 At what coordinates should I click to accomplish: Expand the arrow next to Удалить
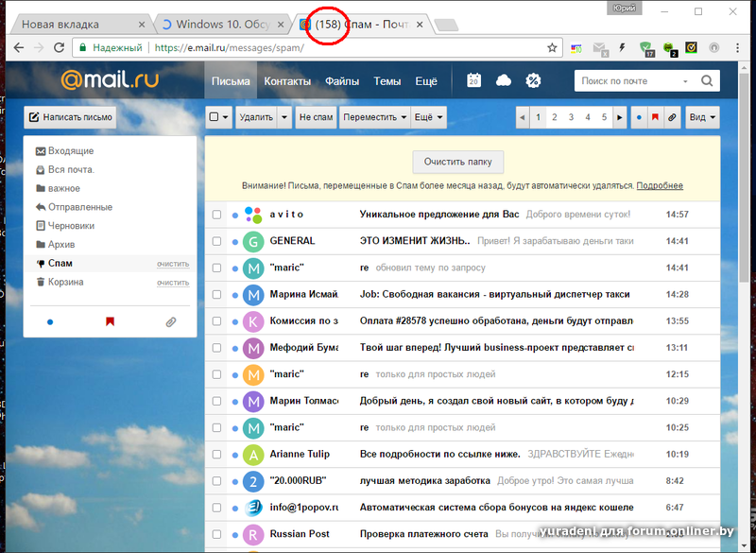click(284, 117)
